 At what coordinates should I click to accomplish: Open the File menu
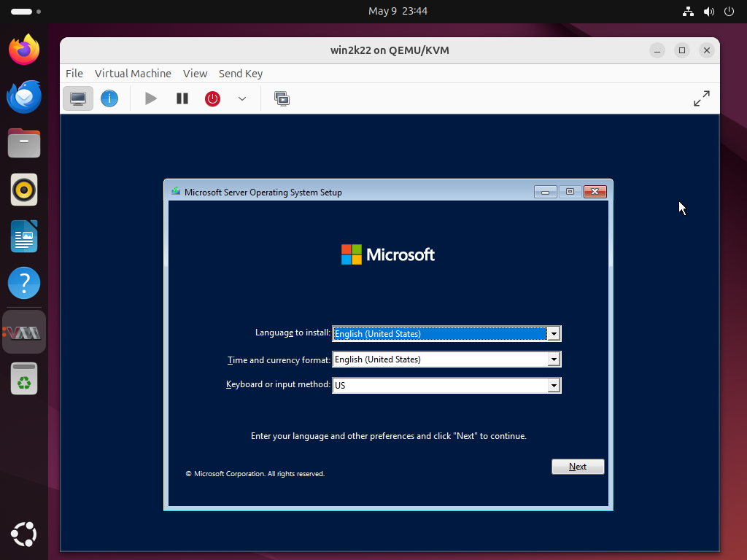(74, 74)
